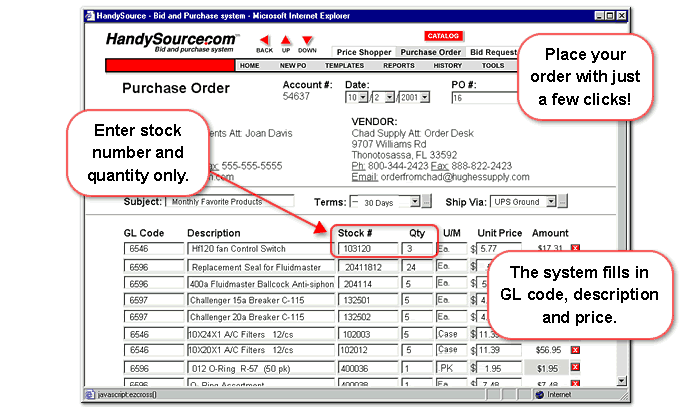Remove the line item totaling $56.95

[576, 350]
